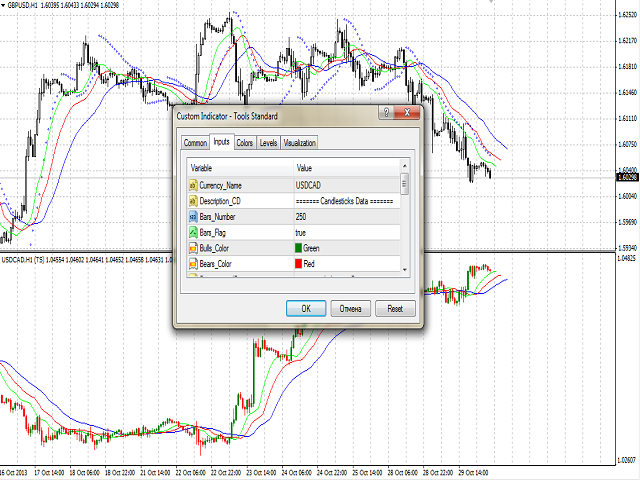This screenshot has height=480, width=640.
Task: Click the 23 Oct 14:00 time label
Action: [260, 473]
